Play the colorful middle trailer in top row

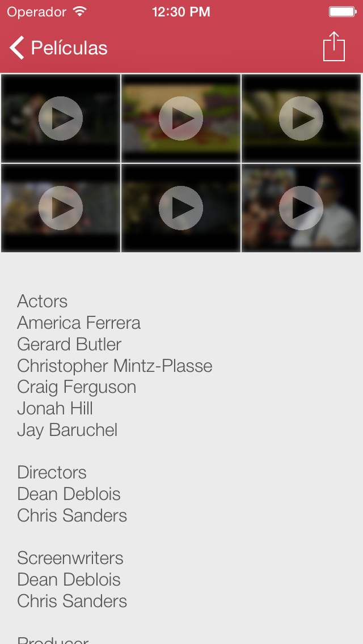click(181, 118)
